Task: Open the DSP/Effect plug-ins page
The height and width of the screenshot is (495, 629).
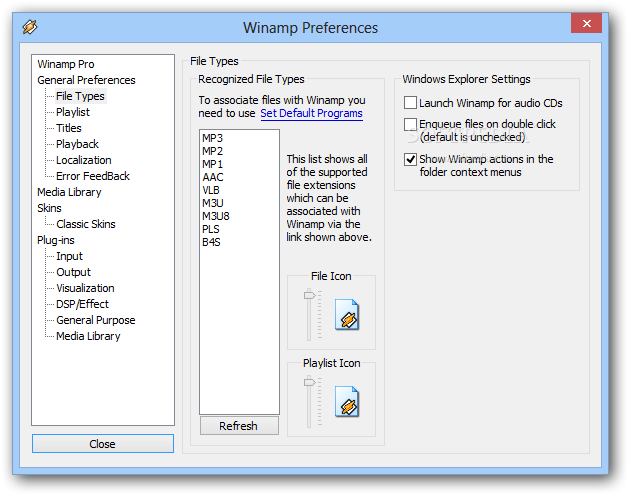Action: point(82,304)
